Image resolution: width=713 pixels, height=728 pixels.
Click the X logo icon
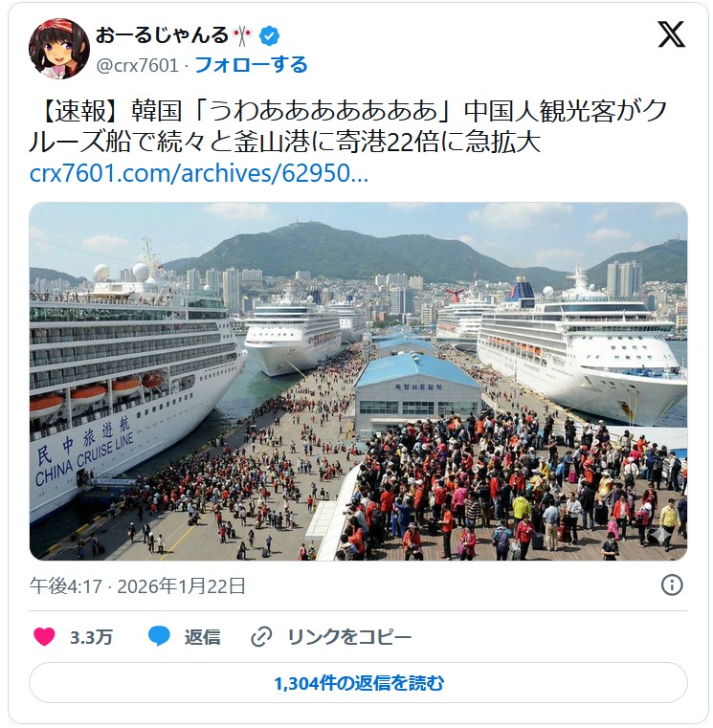click(x=671, y=34)
